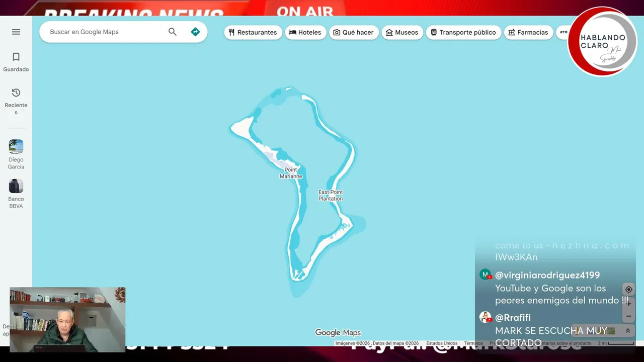
Task: Click the directions arrow icon
Action: pos(195,32)
